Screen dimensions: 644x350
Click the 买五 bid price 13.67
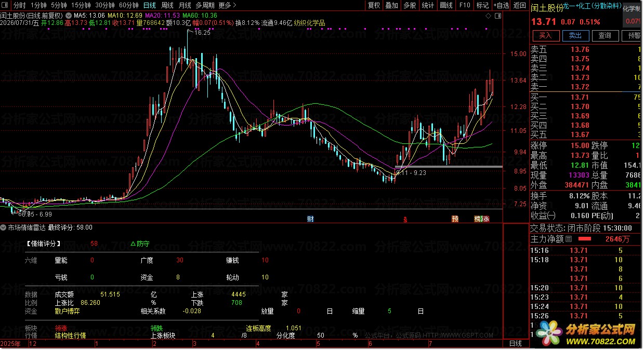(580, 134)
